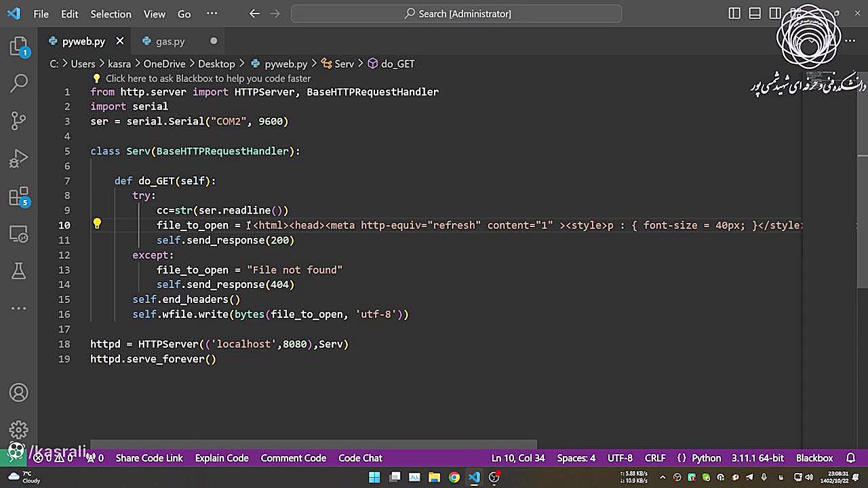This screenshot has height=488, width=868.
Task: Open the Run and Debug view
Action: click(x=19, y=159)
